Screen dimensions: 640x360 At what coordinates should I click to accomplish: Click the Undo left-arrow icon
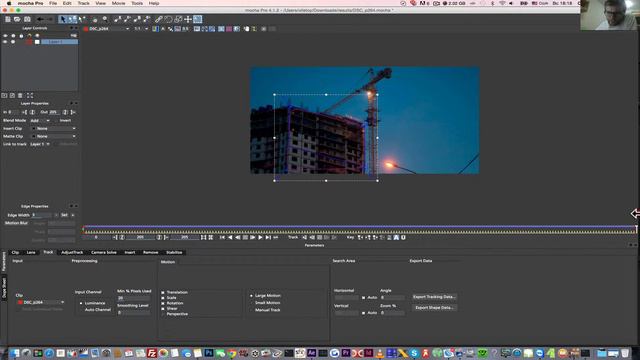click(x=40, y=19)
